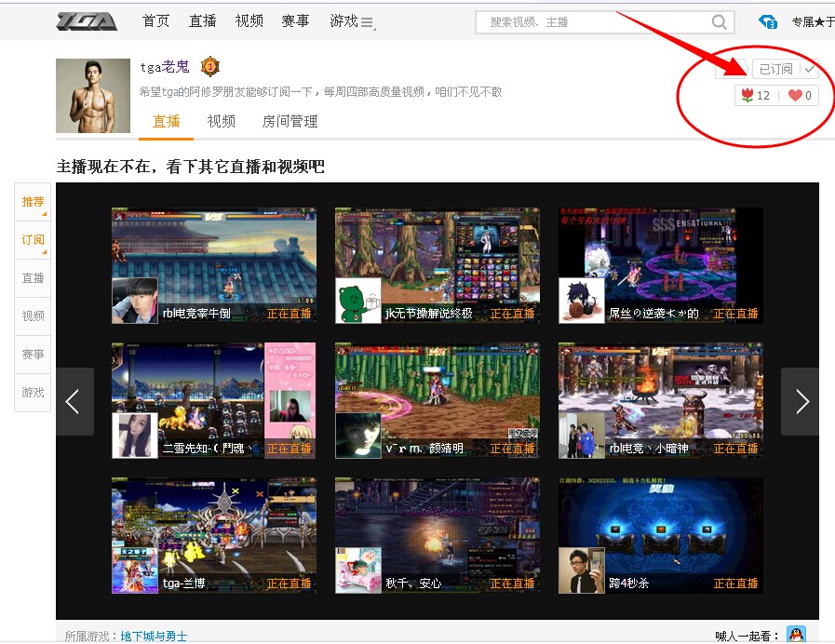Toggle the 已订阅 subscription button
835x644 pixels.
point(786,69)
